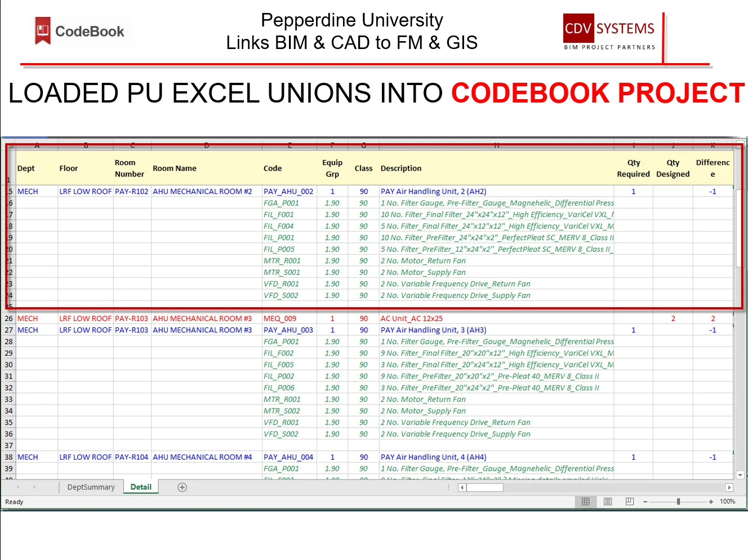Select cell AHU MECHANICAL ROOM #2
This screenshot has height=560, width=748.
coord(207,192)
